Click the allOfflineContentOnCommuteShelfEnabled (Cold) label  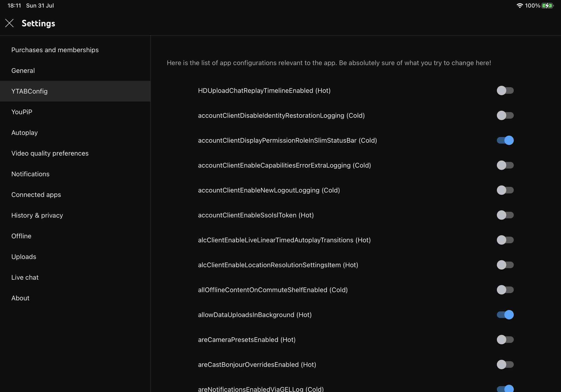point(273,290)
